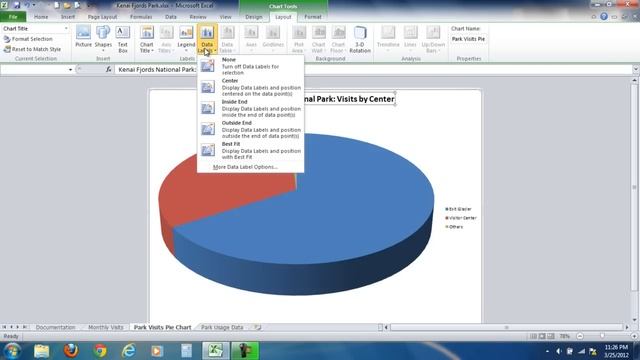Go to the last sheet tab arrow
Viewport: 640px width, 360px height.
[x=25, y=327]
